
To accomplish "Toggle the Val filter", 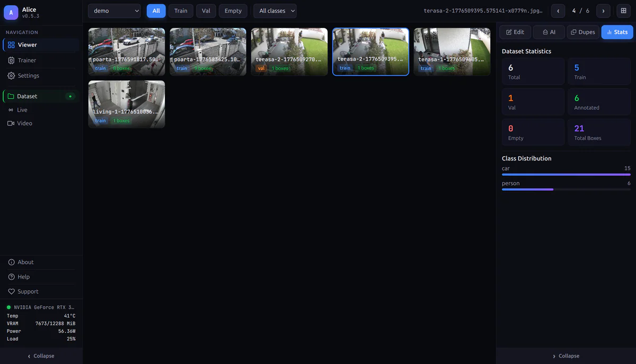I will tap(206, 11).
